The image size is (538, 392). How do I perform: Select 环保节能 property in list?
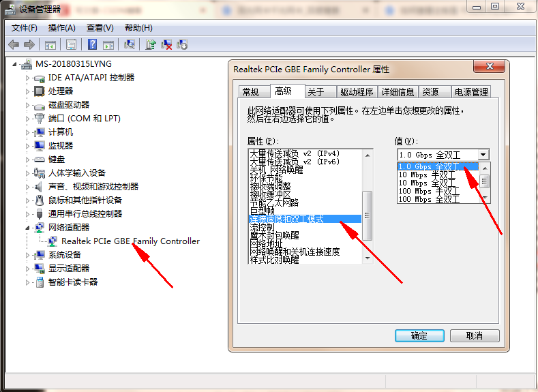click(x=305, y=178)
